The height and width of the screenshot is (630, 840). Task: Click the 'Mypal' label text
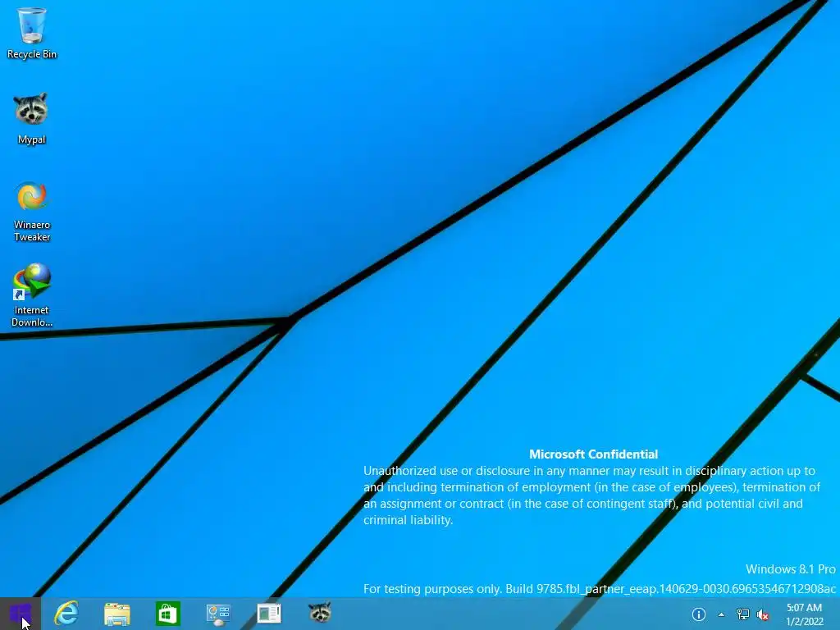click(32, 139)
